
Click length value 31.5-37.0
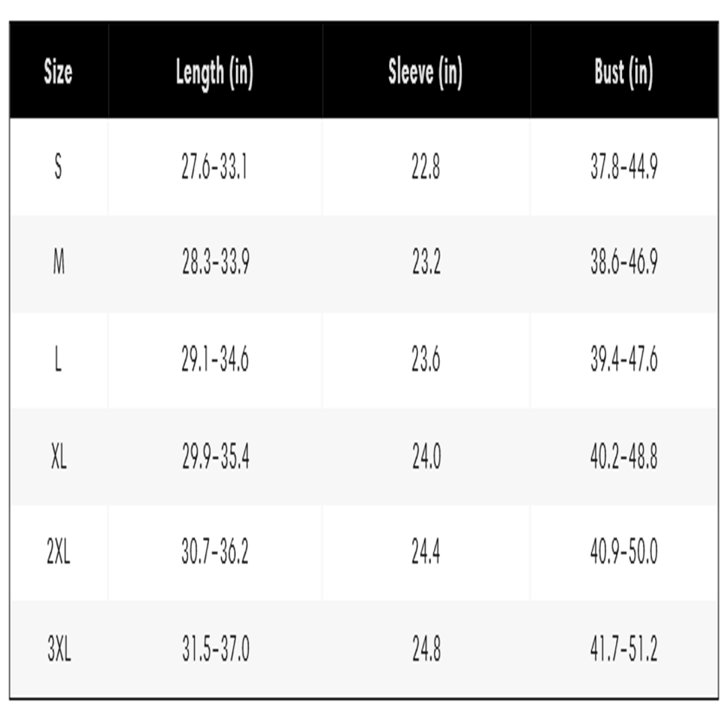point(216,648)
